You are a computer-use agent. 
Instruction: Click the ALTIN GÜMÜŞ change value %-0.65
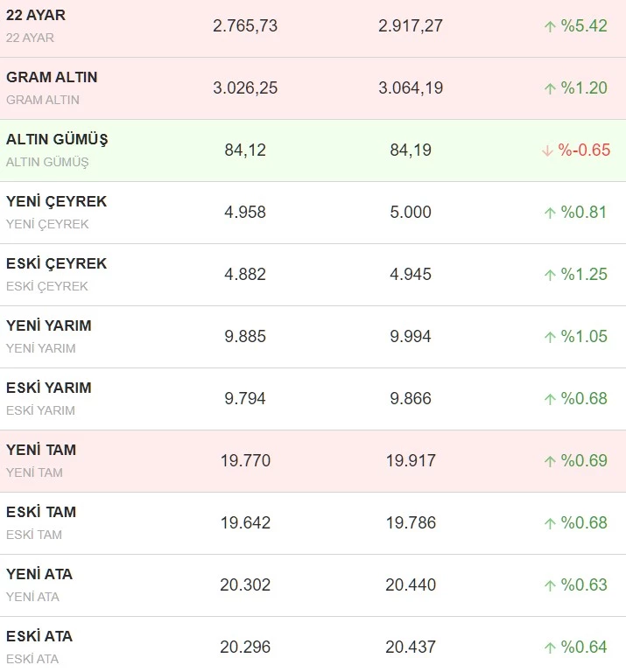584,150
